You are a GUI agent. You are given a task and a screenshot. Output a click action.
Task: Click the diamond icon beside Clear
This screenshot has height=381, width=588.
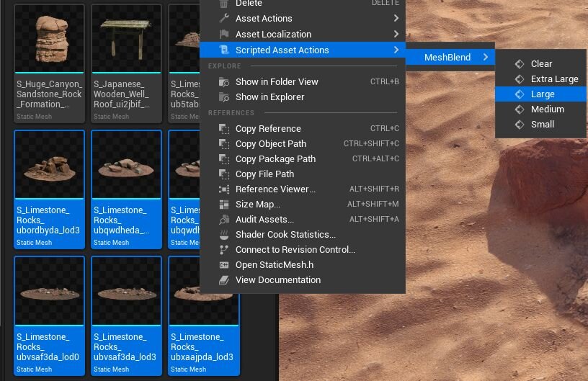tap(520, 64)
